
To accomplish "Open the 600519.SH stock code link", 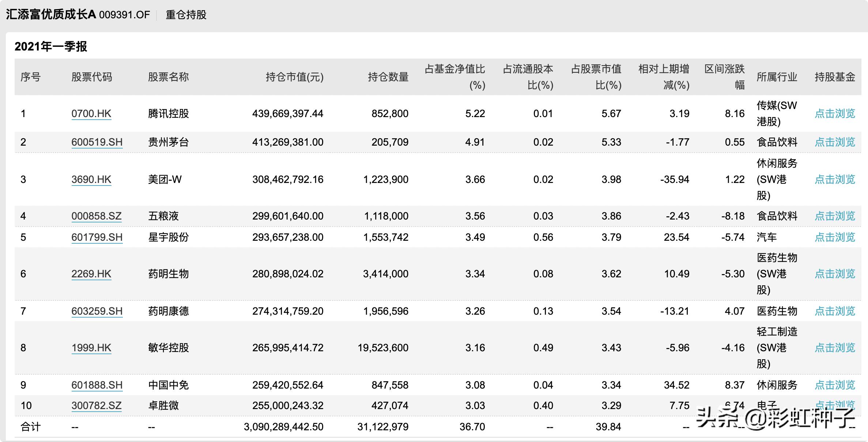I will [97, 142].
